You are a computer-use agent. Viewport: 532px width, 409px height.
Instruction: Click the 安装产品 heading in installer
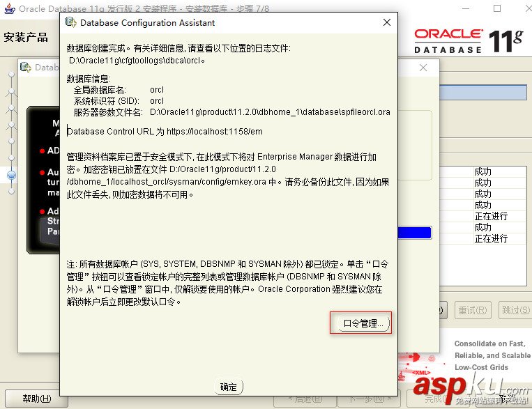[x=26, y=37]
